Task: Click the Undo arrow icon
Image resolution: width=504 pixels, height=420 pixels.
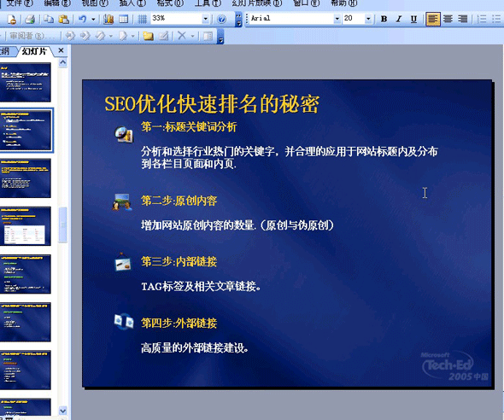Action: click(82, 20)
